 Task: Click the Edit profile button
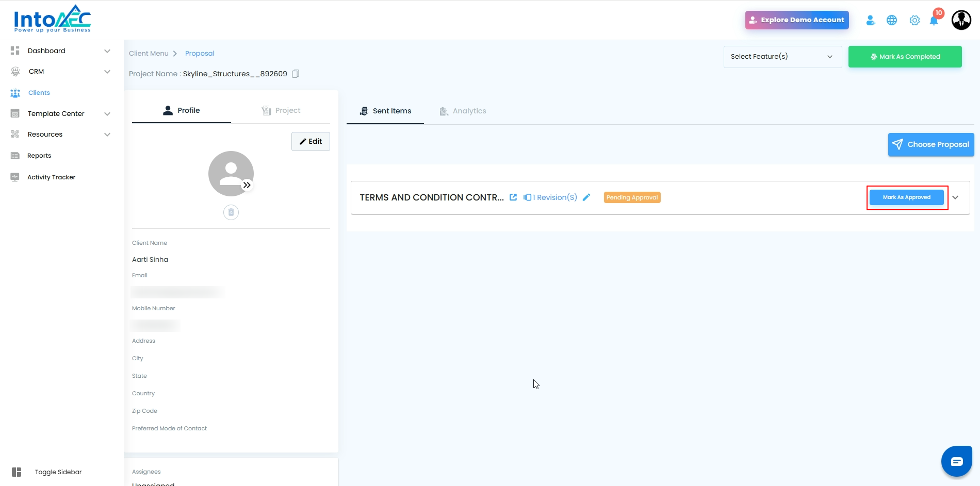(311, 141)
